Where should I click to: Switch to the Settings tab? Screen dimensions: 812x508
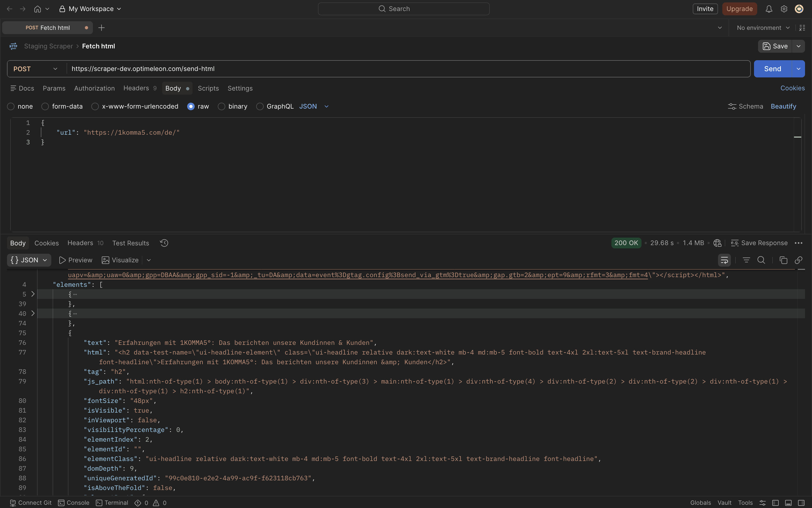coord(240,88)
